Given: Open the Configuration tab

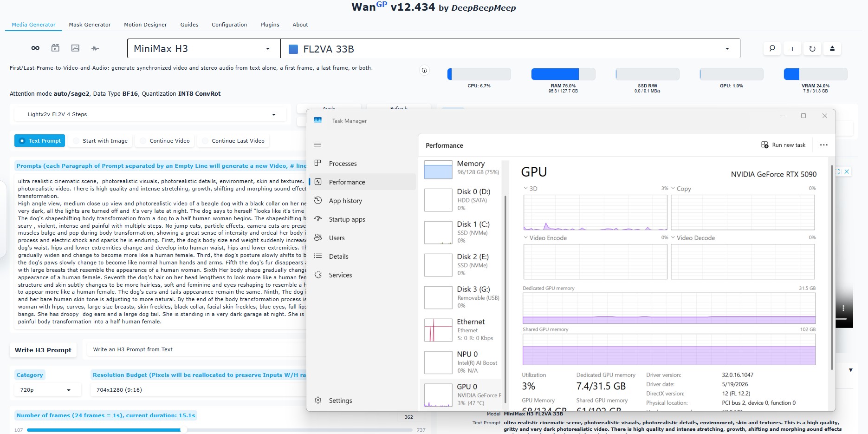Looking at the screenshot, I should point(229,25).
